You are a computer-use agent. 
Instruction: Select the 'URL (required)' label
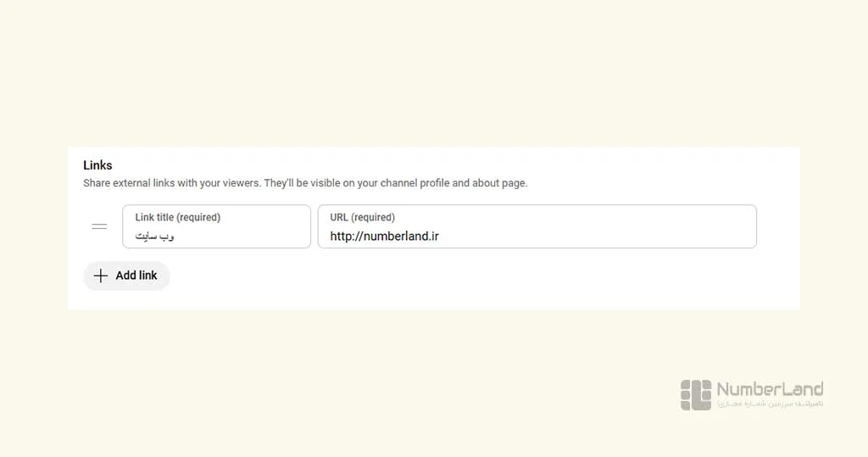point(363,218)
